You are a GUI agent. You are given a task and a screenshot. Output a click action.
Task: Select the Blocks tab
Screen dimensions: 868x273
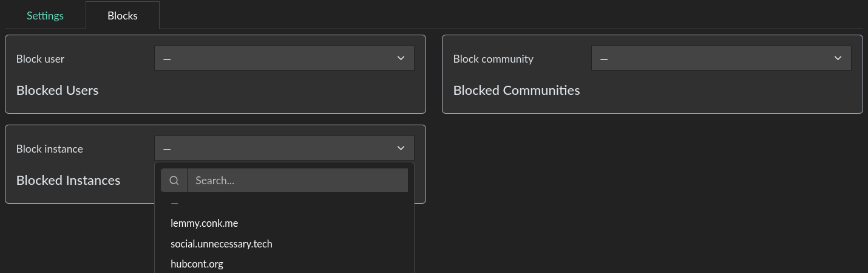(x=123, y=16)
